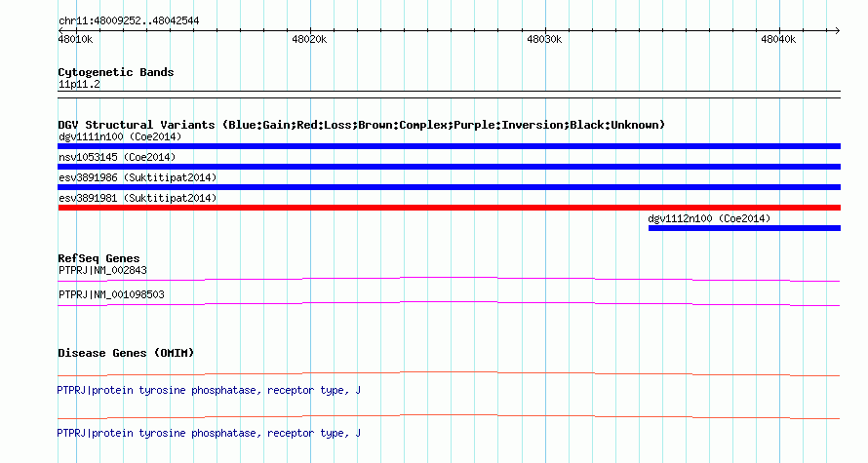Click the short dgv1112n100 (Coe2014) blue bar
The image size is (868, 463).
pyautogui.click(x=744, y=228)
